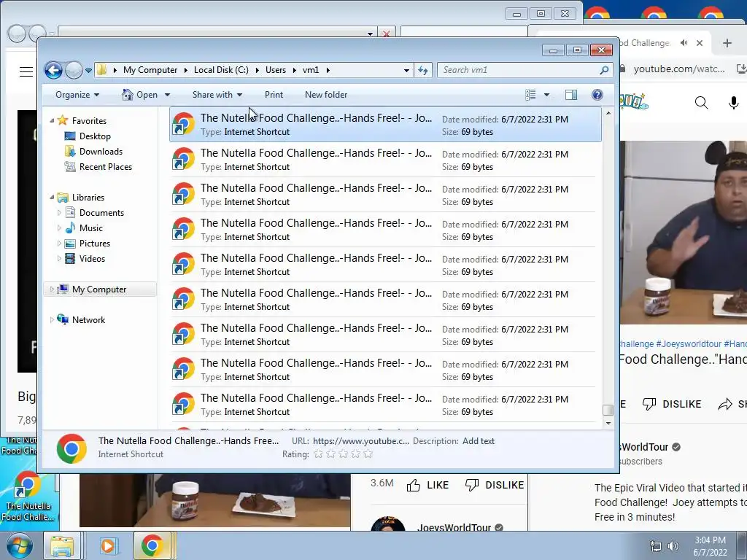Click the Open toolbar button
This screenshot has height=560, width=747.
[x=139, y=95]
